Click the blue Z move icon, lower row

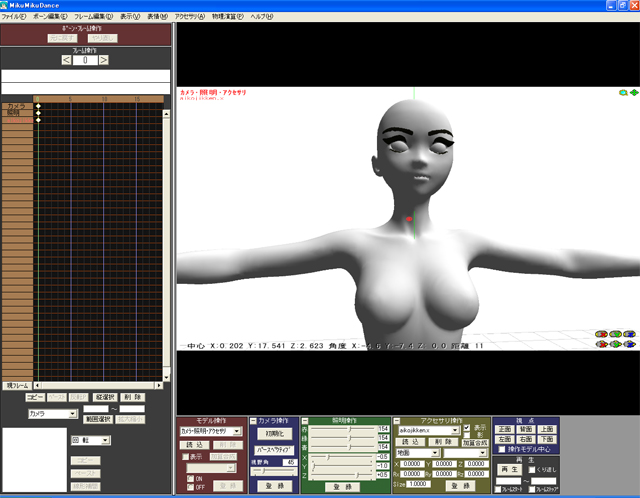coord(629,345)
